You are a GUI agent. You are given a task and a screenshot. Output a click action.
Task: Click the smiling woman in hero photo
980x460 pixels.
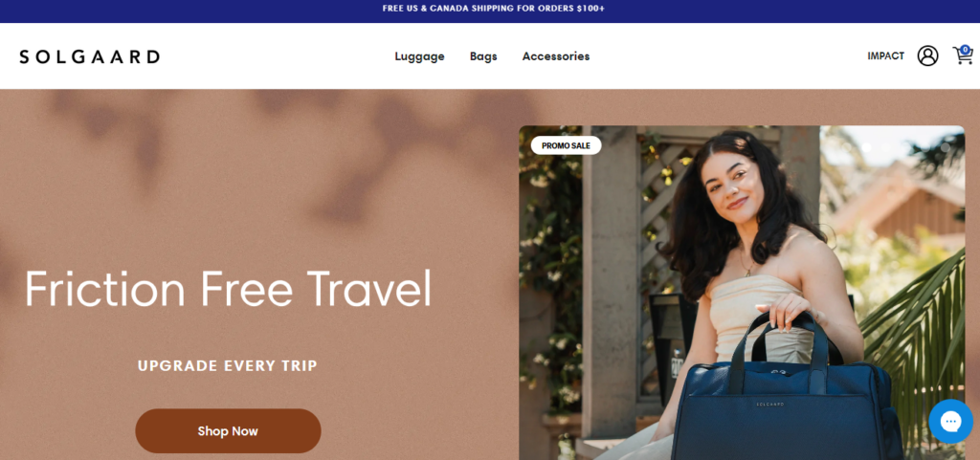pyautogui.click(x=750, y=262)
